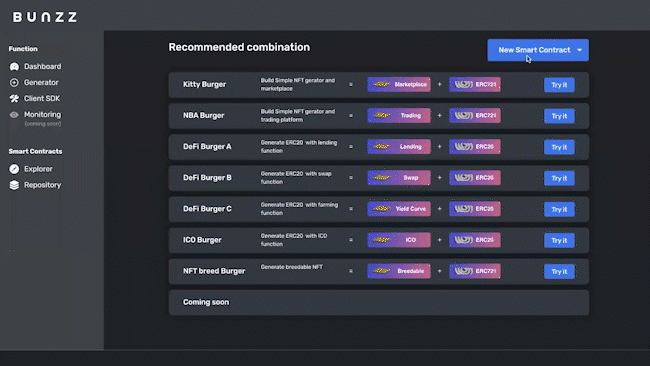The width and height of the screenshot is (650, 366).
Task: Click 'Generate breedable NFT' description
Action: (291, 267)
